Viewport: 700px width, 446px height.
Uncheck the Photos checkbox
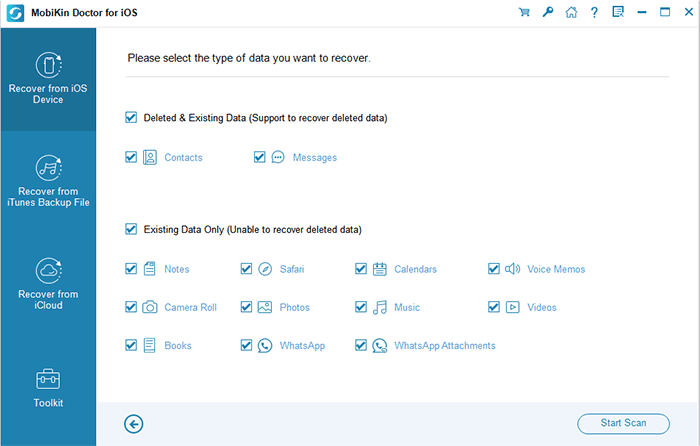coord(246,307)
